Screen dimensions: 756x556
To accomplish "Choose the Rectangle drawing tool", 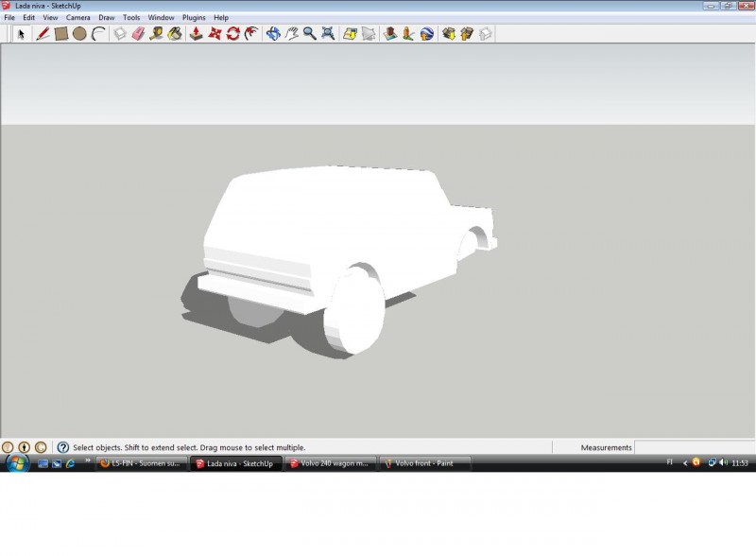I will (61, 34).
